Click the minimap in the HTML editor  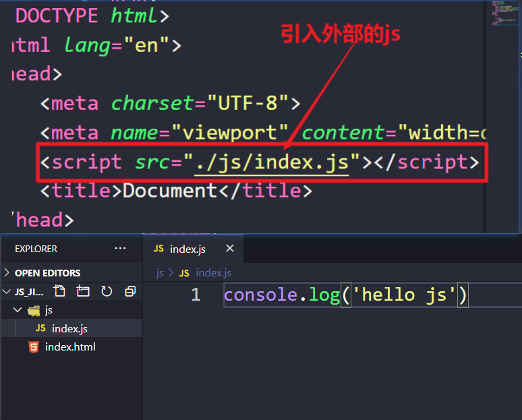504,13
